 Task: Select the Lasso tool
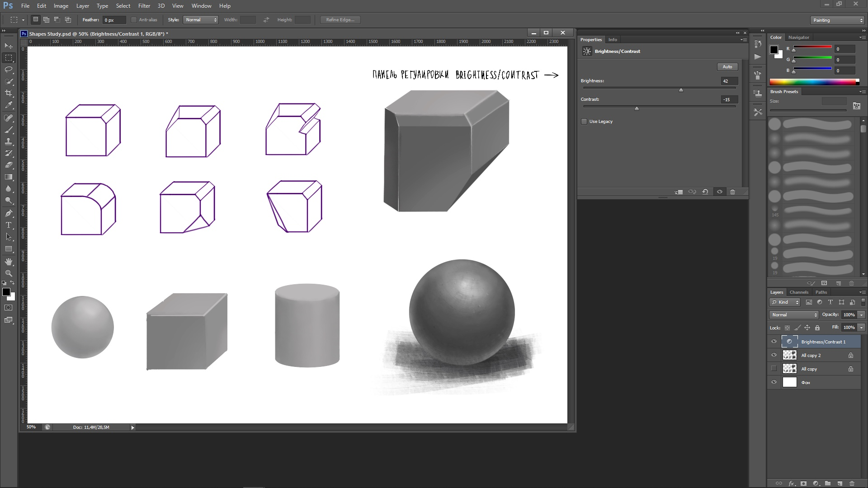tap(9, 70)
